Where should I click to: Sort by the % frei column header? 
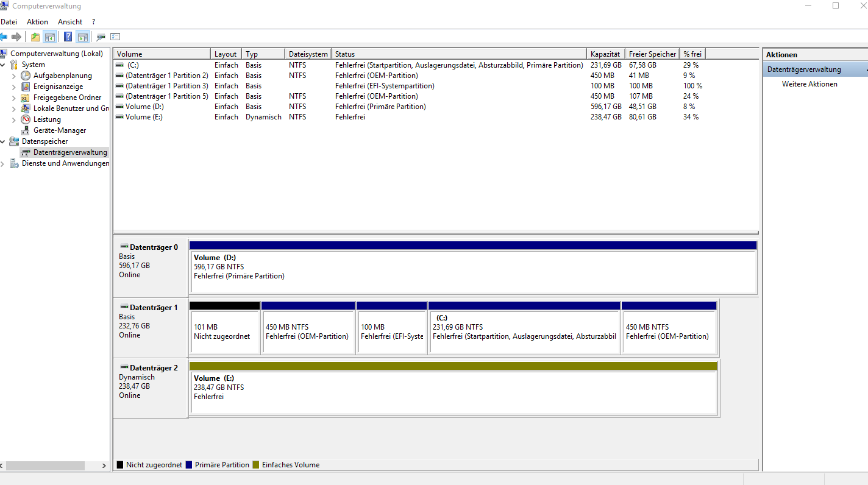click(x=692, y=54)
